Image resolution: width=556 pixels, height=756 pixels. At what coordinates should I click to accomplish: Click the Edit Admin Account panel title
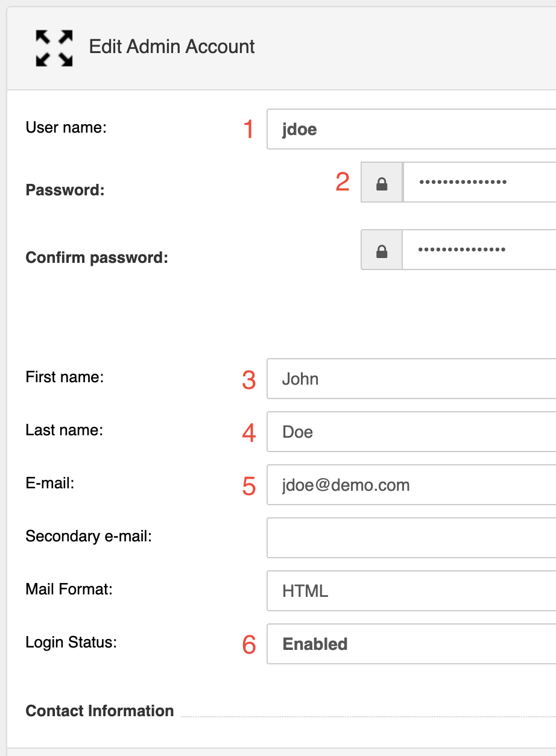pyautogui.click(x=172, y=47)
